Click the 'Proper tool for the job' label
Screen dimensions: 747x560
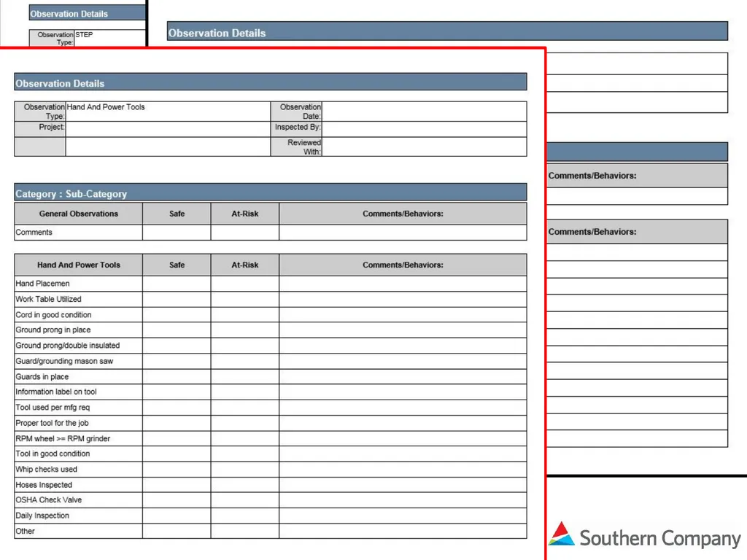[52, 423]
